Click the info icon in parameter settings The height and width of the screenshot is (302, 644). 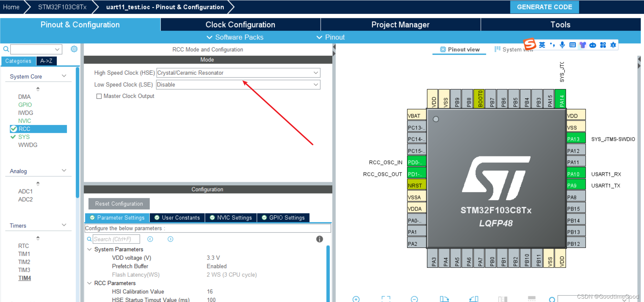point(319,239)
